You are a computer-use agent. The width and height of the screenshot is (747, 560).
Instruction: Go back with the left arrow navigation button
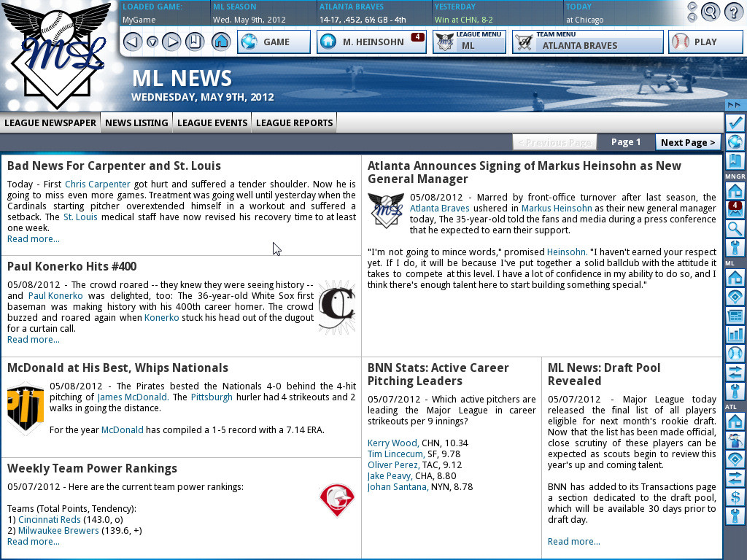pyautogui.click(x=133, y=42)
